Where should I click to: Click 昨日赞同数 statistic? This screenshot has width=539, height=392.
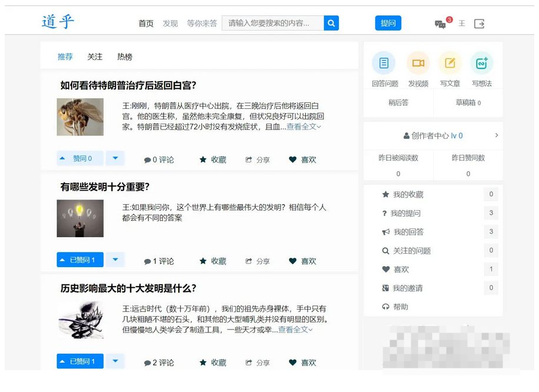pyautogui.click(x=468, y=165)
